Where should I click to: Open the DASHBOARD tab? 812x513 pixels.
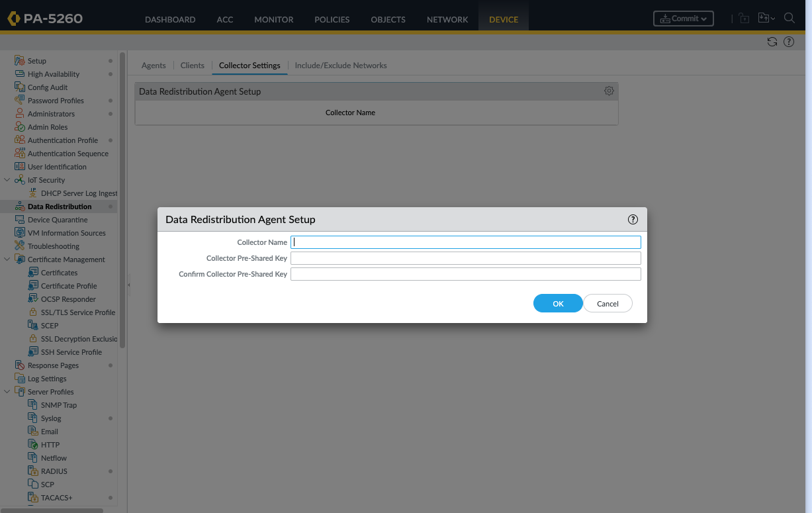(x=170, y=19)
